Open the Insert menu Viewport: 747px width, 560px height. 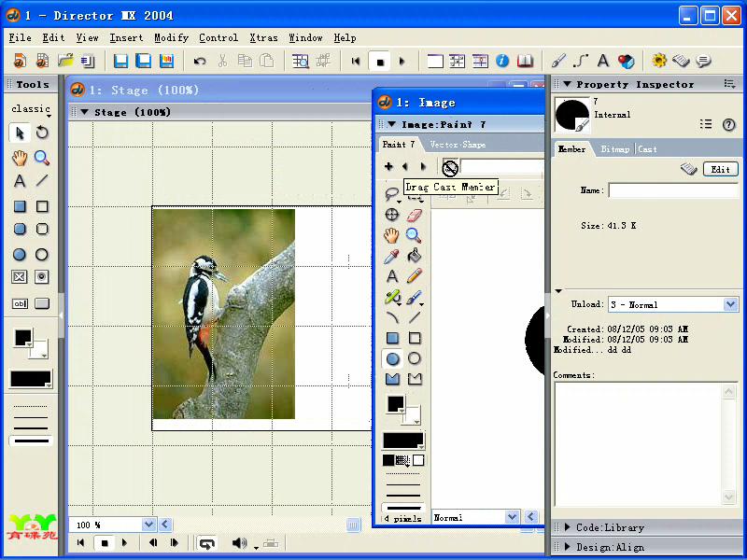tap(126, 37)
